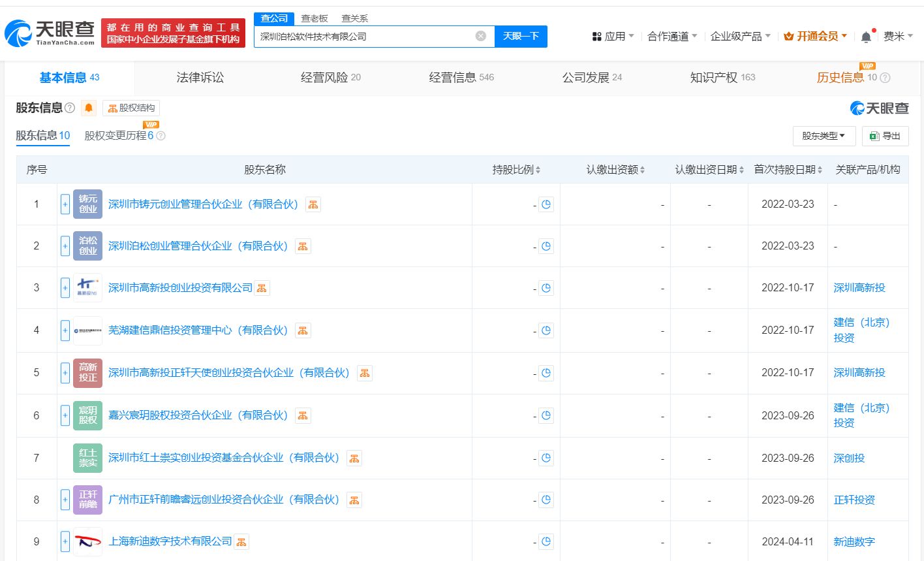Open the 铸元创业 shareholder logo

pos(88,204)
